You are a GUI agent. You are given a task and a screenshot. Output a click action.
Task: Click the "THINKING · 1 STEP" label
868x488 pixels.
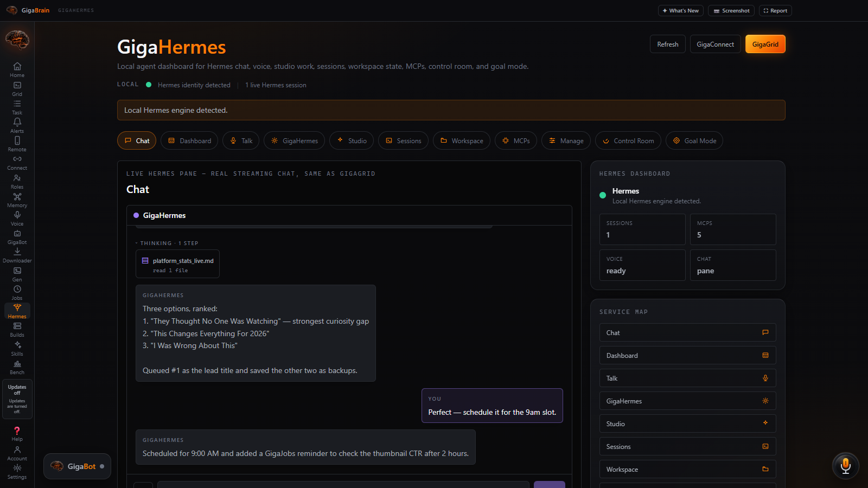coord(169,243)
